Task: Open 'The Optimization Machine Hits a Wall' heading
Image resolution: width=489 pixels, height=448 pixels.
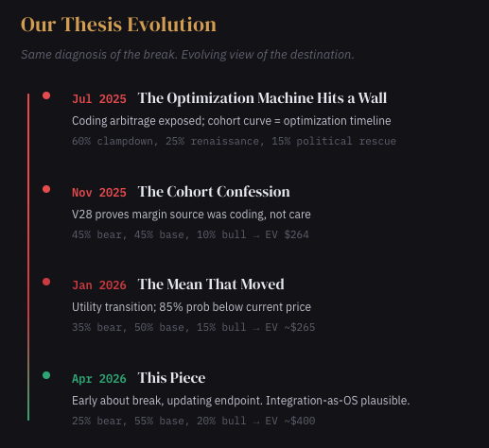Action: 262,98
